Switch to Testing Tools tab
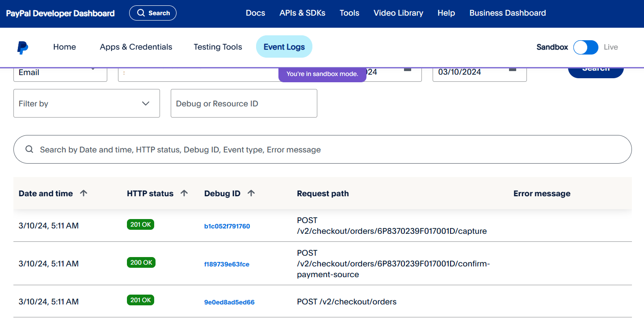Image resolution: width=644 pixels, height=325 pixels. point(218,47)
